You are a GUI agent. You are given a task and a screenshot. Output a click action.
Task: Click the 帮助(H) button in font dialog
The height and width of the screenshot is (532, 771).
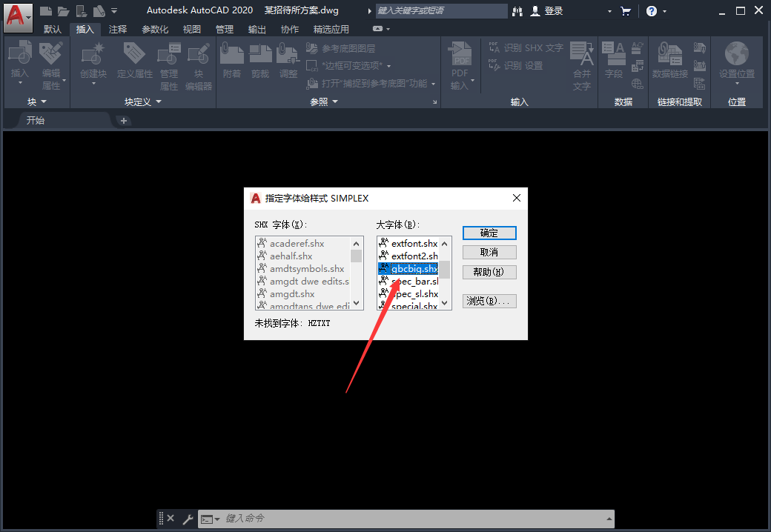pos(489,272)
